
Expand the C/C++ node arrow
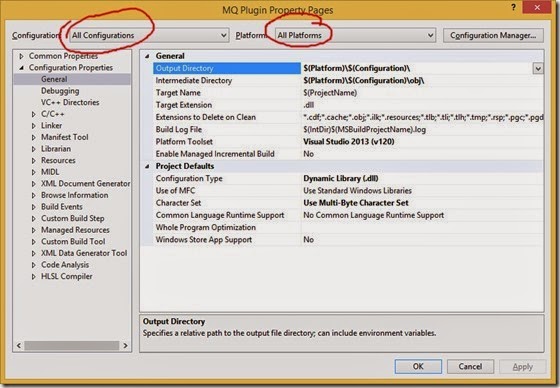click(34, 114)
